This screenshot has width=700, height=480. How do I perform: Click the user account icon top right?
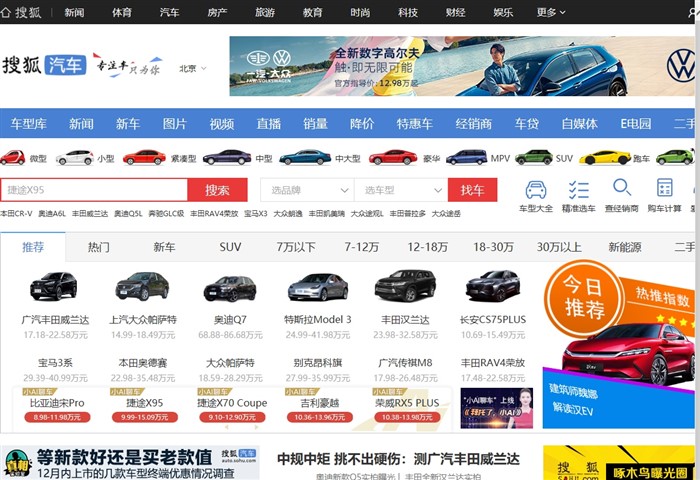click(x=693, y=12)
